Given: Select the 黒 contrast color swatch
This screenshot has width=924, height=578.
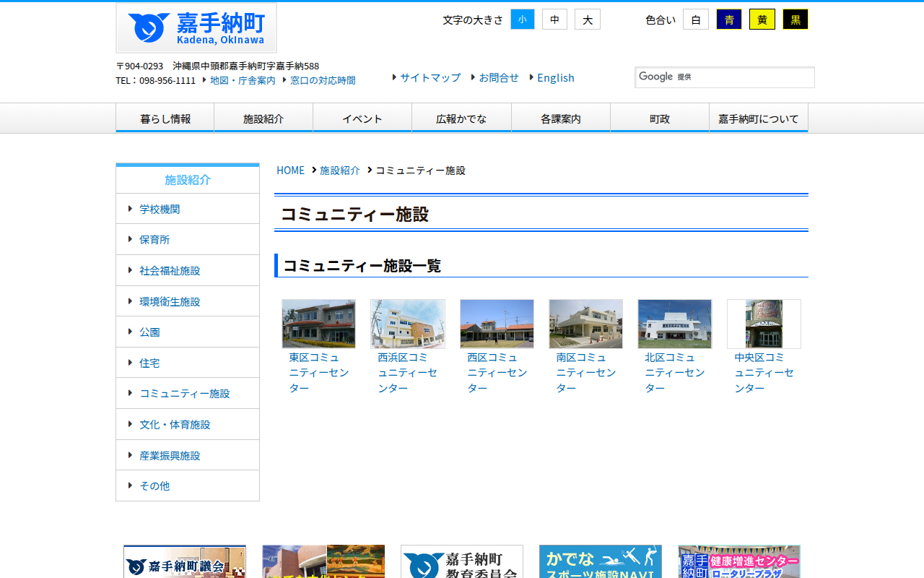Looking at the screenshot, I should 795,19.
